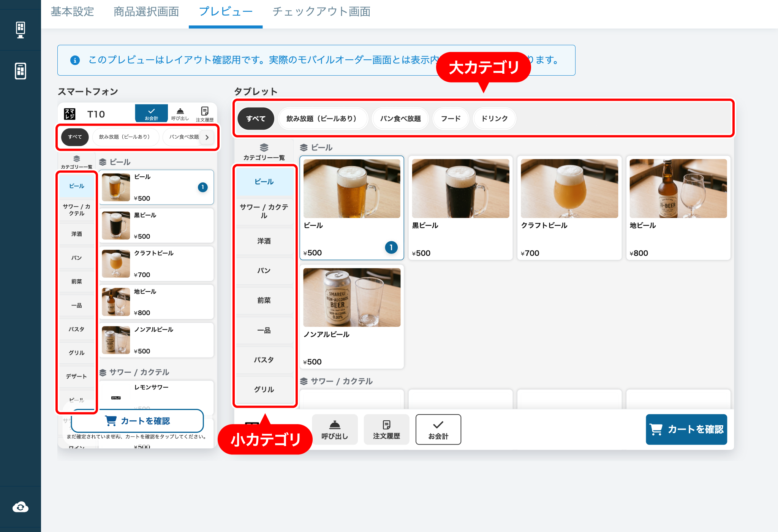Click layers icon beside tablet サワー / カクテル heading
The image size is (778, 532).
click(304, 381)
